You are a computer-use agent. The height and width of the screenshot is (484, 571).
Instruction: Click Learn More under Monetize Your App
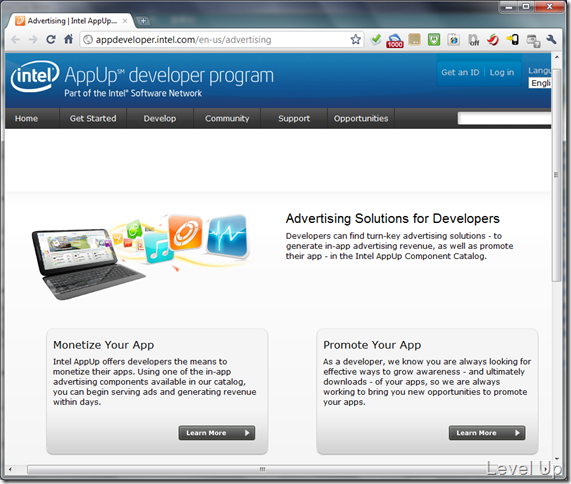click(217, 433)
